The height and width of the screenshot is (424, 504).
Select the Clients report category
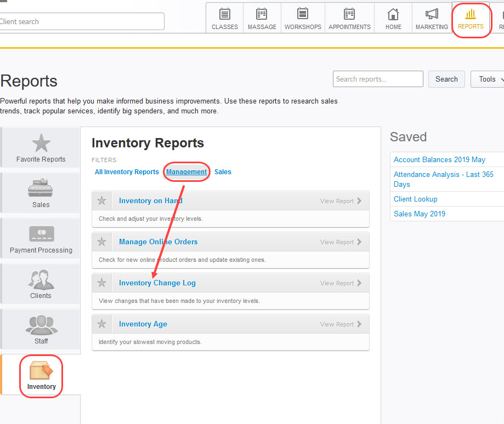click(41, 279)
